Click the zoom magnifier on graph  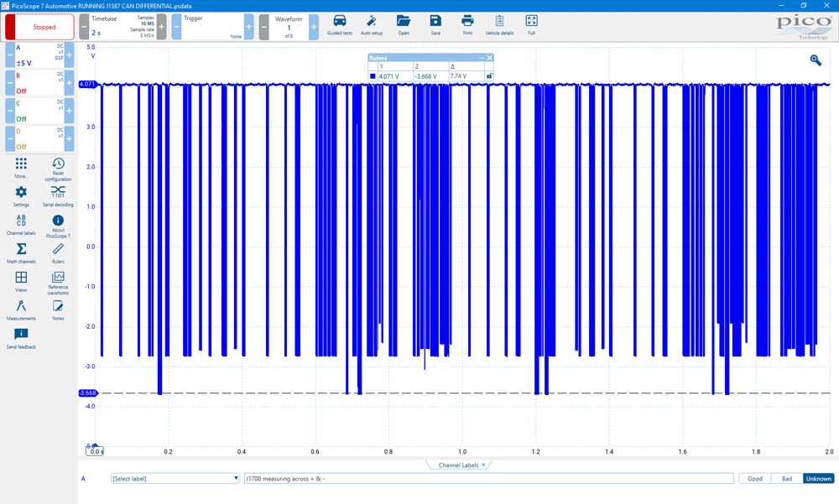pyautogui.click(x=816, y=60)
